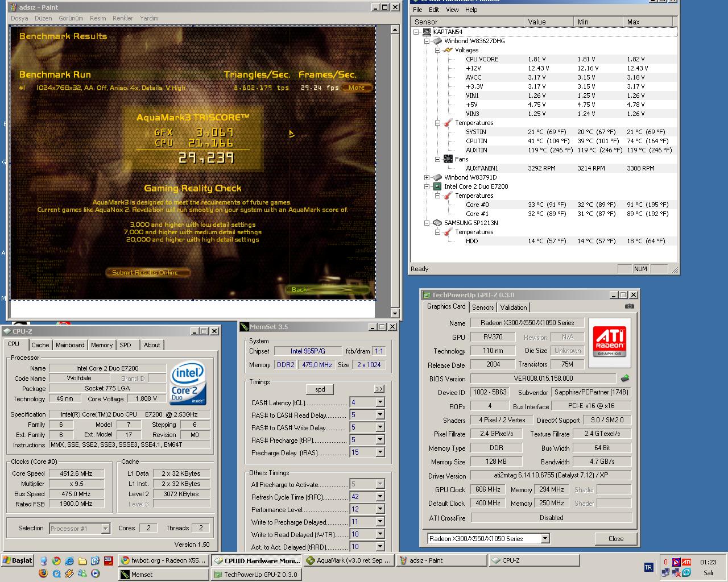This screenshot has height=582, width=728.
Task: Open the Precharge Delay (tRAS) dropdown
Action: 380,452
